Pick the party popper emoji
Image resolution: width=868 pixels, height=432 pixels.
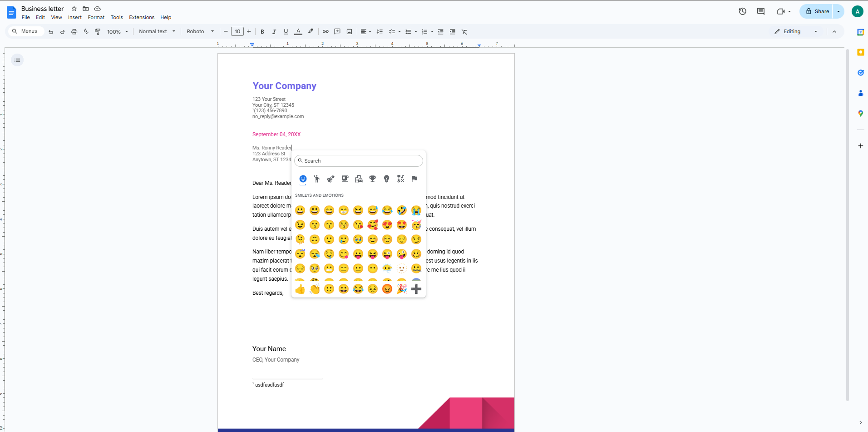[402, 289]
